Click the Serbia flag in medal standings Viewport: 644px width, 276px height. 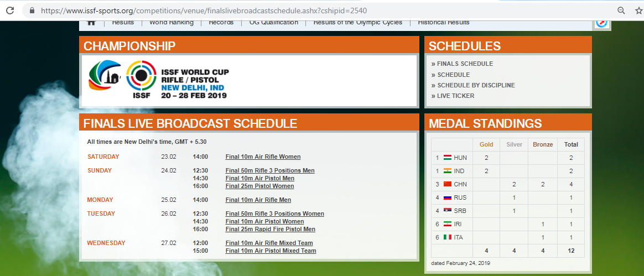click(x=448, y=211)
